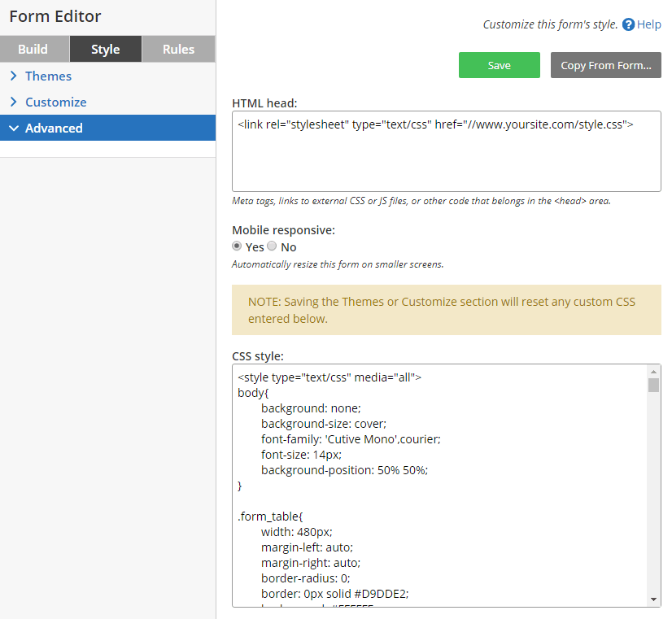
Task: Click the scrollbar up arrow in CSS box
Action: [x=654, y=373]
